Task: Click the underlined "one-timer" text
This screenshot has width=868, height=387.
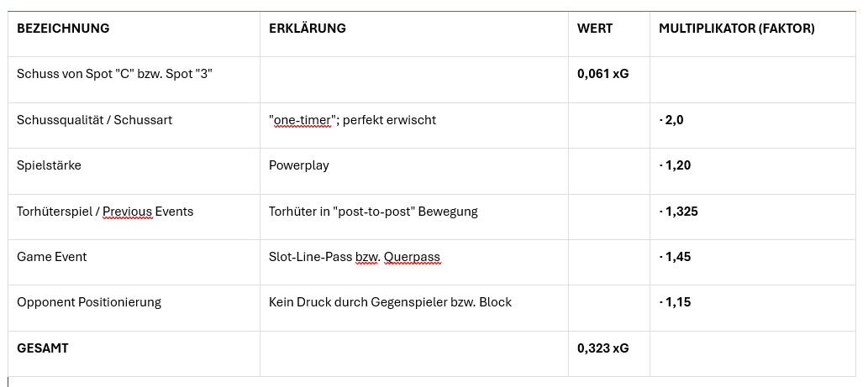Action: [301, 120]
